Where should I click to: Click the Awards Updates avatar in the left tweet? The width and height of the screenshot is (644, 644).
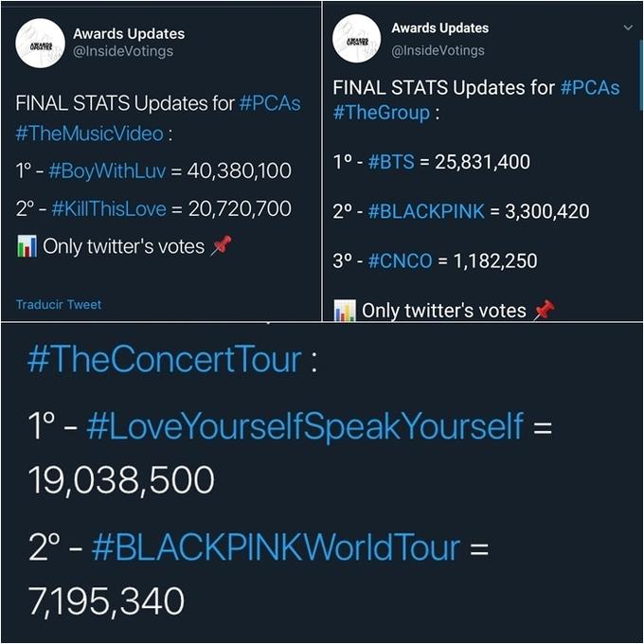[41, 43]
